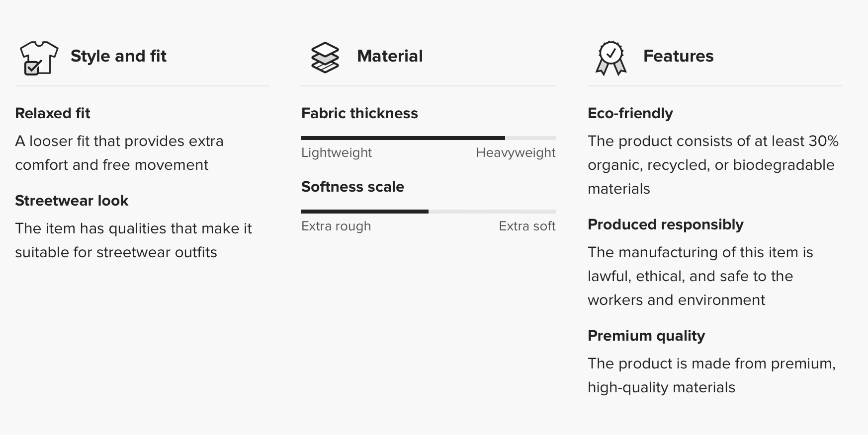Image resolution: width=868 pixels, height=435 pixels.
Task: Click the Softness scale bar
Action: click(429, 212)
